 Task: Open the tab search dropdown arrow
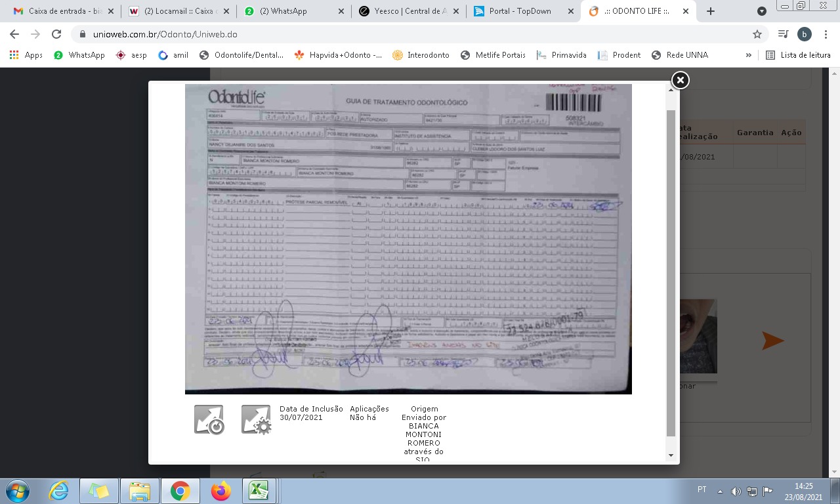[x=761, y=11]
